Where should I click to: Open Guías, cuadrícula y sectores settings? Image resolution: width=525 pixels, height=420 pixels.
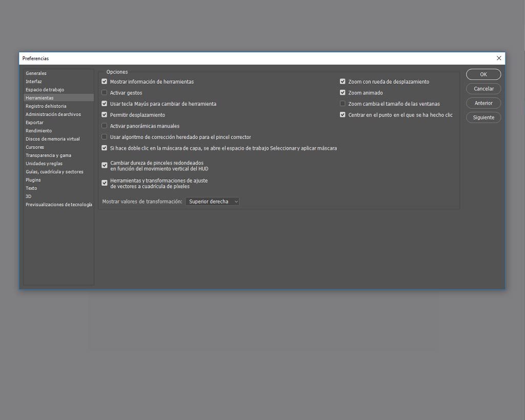pos(58,172)
